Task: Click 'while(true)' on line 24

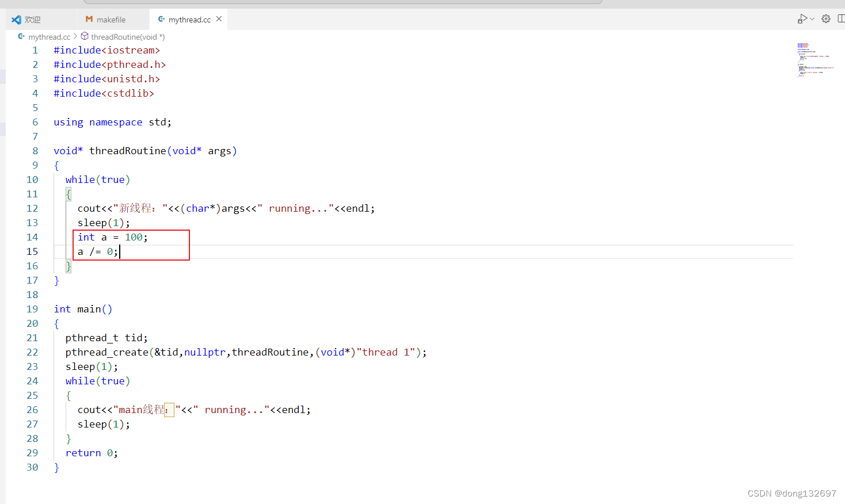Action: tap(98, 381)
